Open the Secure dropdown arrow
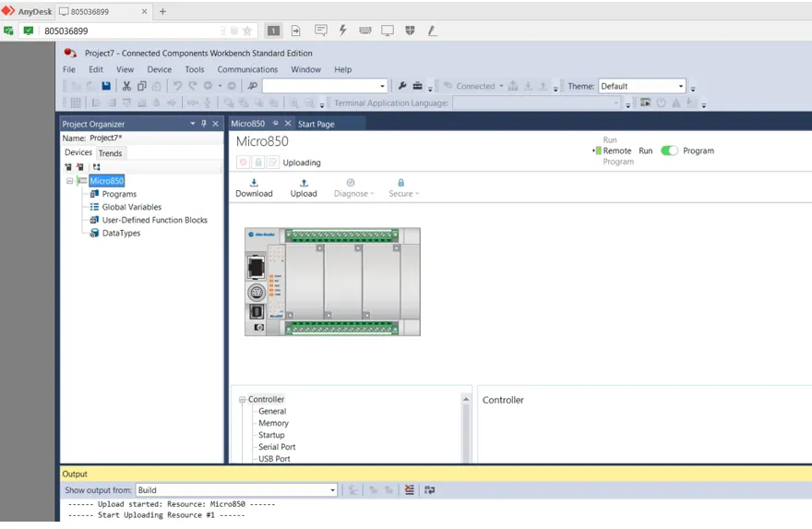The width and height of the screenshot is (812, 529). click(417, 194)
